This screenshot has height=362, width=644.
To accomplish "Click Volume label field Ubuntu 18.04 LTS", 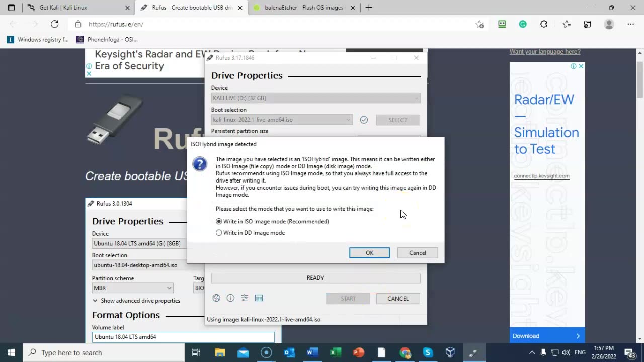I will point(183,337).
